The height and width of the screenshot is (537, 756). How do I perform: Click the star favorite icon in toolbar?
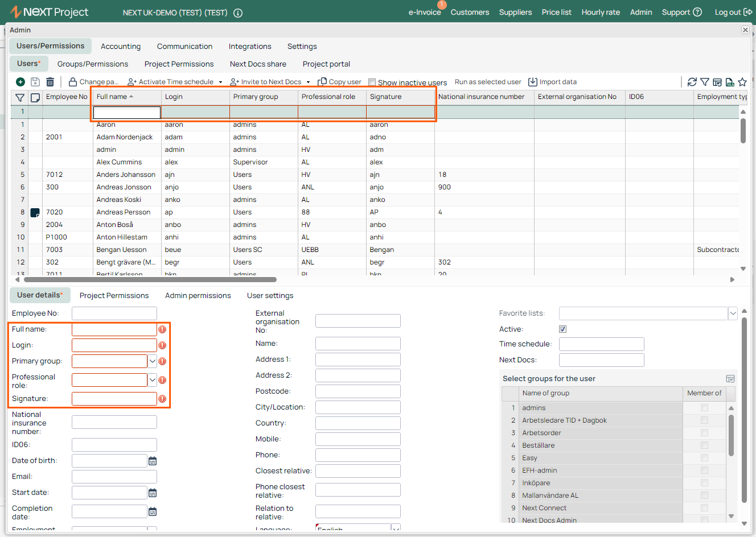(742, 82)
